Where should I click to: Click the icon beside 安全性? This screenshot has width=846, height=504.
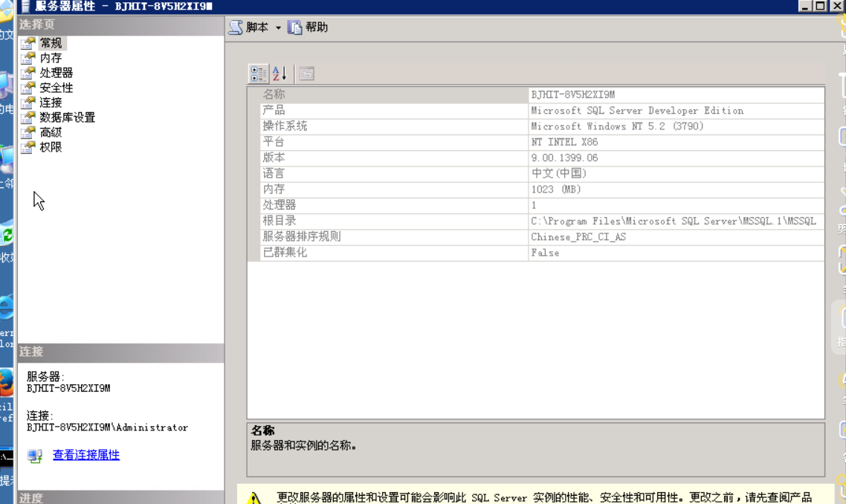(x=28, y=88)
